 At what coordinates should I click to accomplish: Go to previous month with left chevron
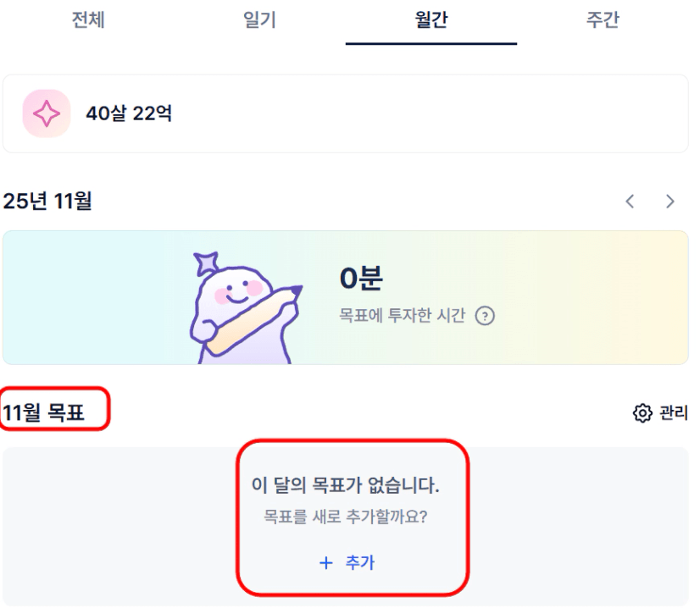[x=630, y=202]
